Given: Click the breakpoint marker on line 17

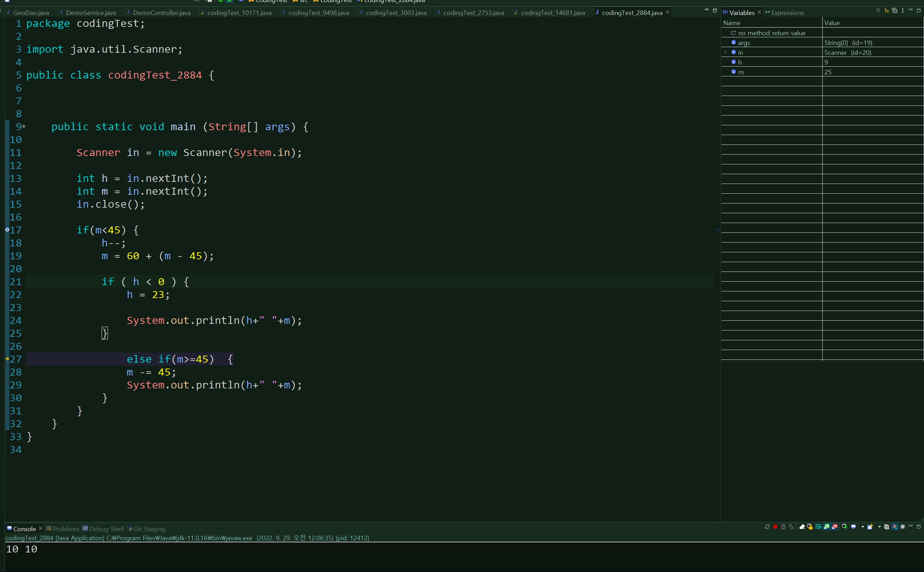Looking at the screenshot, I should tap(7, 230).
